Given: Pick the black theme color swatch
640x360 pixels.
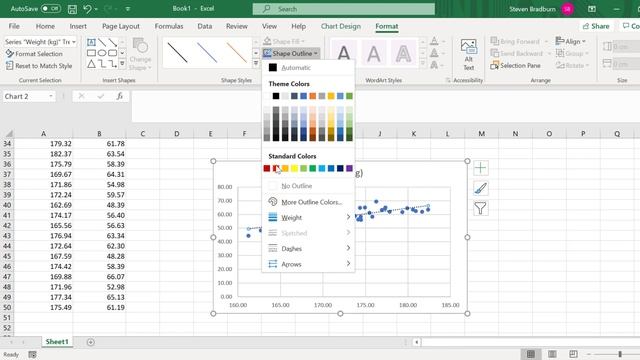Looking at the screenshot, I should click(x=276, y=96).
